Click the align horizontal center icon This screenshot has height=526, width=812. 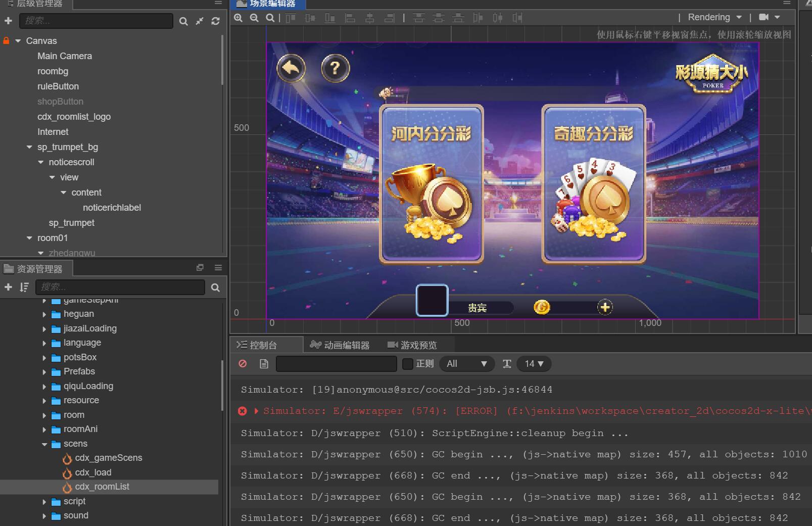tap(370, 18)
